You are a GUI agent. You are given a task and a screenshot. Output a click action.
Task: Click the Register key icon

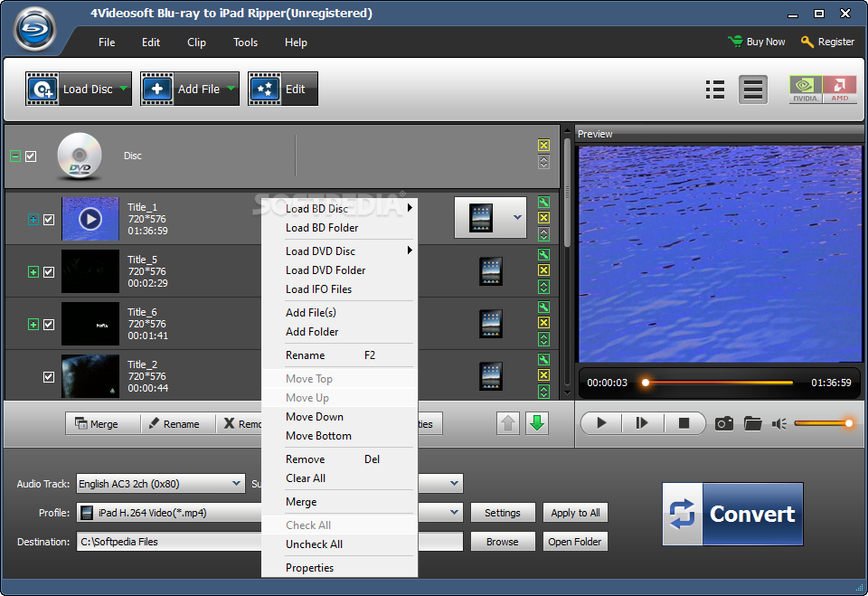coord(807,42)
